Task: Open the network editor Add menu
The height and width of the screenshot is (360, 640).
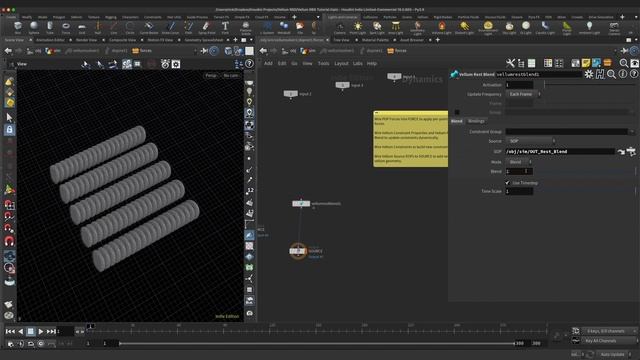Action: point(268,64)
